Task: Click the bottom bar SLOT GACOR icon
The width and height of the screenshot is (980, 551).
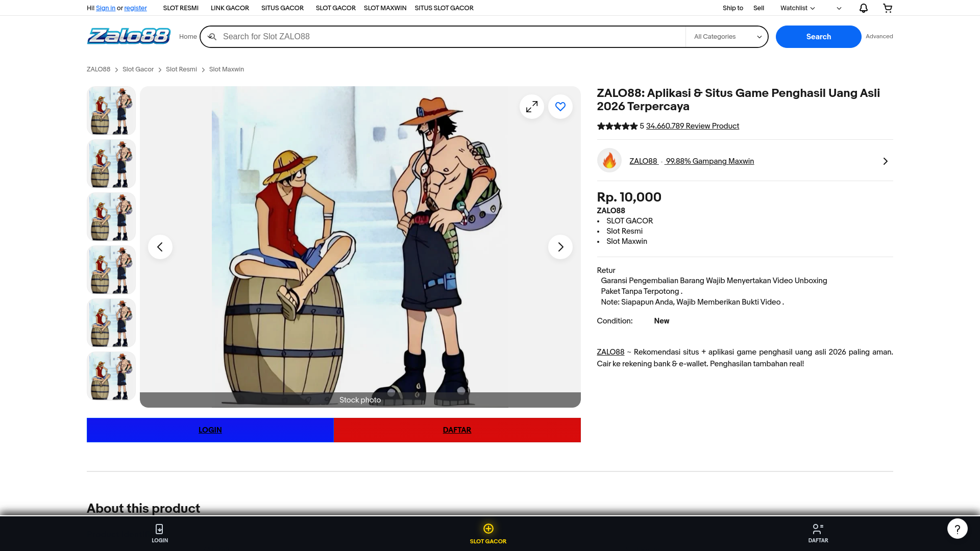Action: pyautogui.click(x=488, y=529)
